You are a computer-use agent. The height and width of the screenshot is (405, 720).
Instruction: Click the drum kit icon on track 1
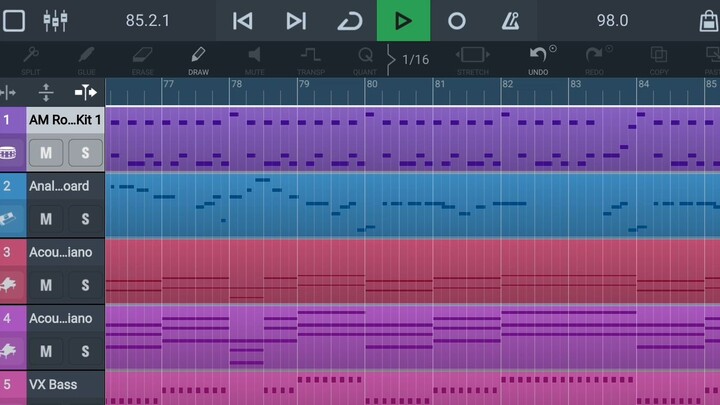(9, 153)
